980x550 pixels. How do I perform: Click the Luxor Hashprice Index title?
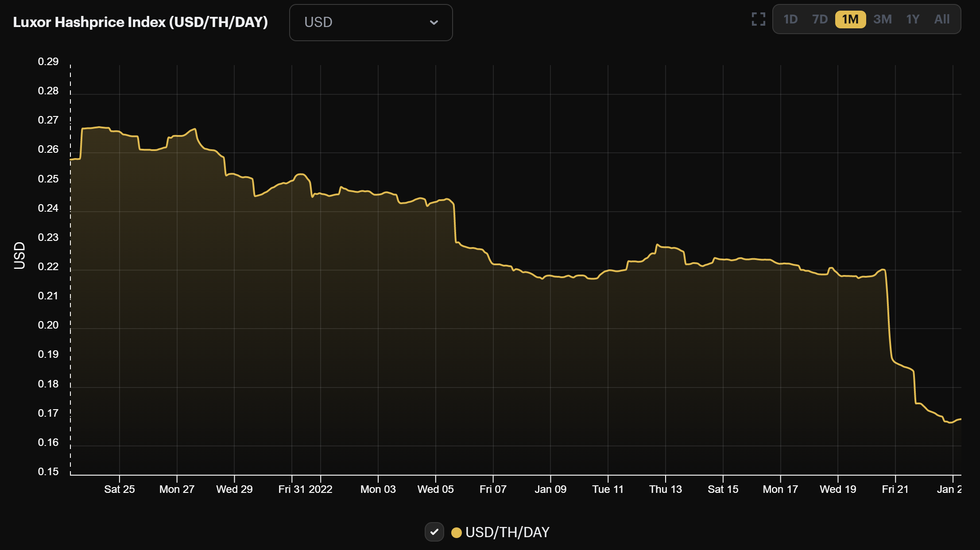(140, 22)
